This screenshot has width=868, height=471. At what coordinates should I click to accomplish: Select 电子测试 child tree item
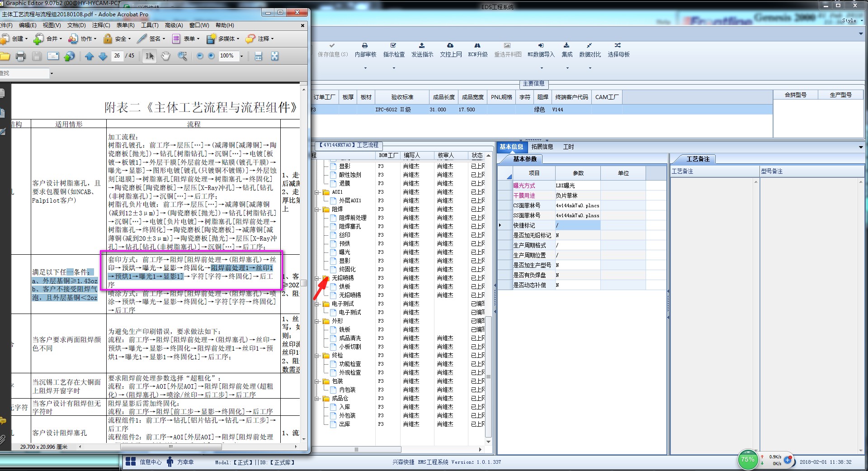[x=350, y=313]
